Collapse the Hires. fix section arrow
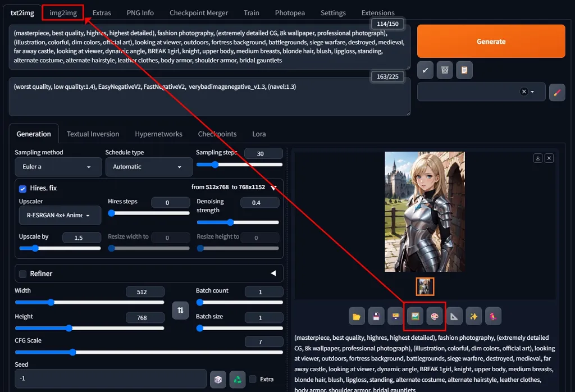This screenshot has width=575, height=392. (x=273, y=188)
